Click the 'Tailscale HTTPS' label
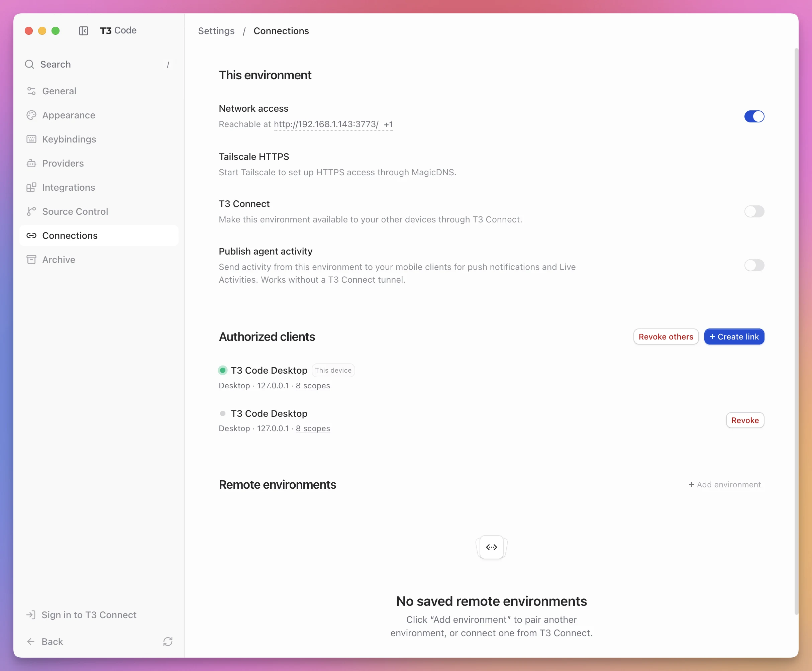Screen dimensions: 812x671 [254, 157]
